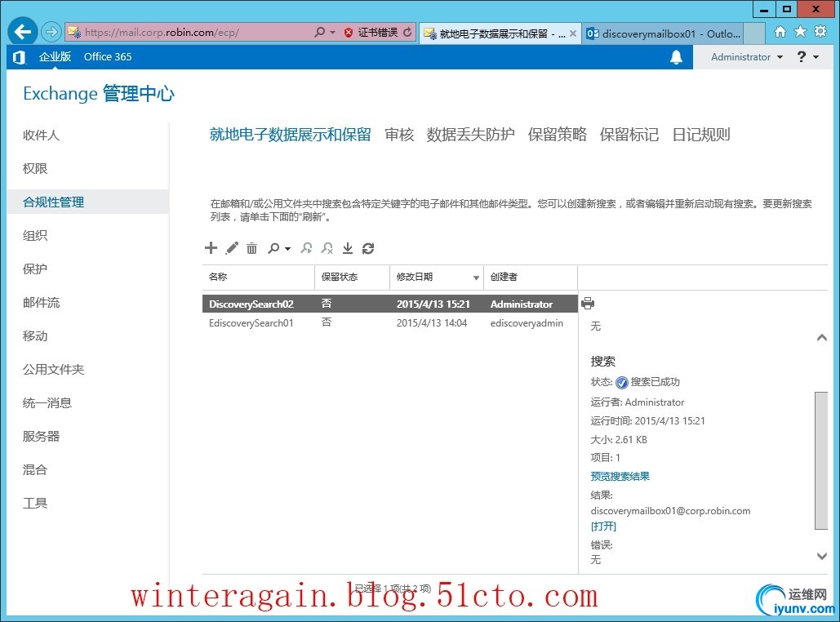Click the certificate error indicator
Screen dimensions: 840x622
371,32
